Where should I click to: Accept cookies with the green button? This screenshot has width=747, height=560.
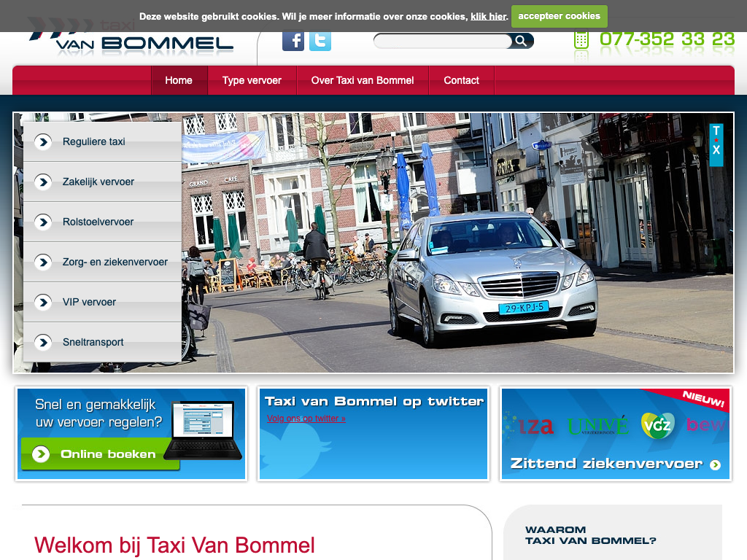(559, 16)
